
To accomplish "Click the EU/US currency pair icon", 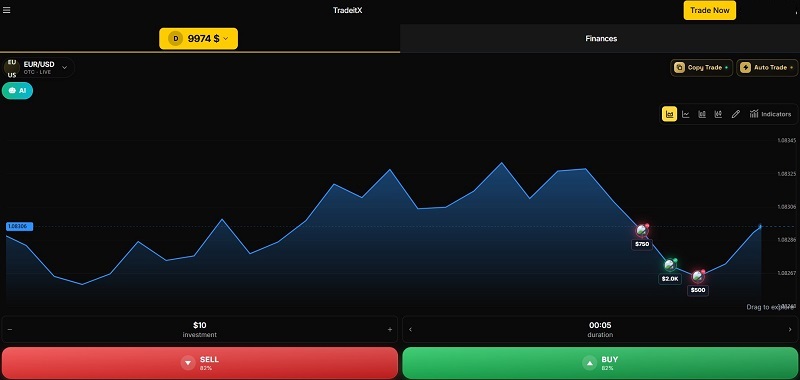I will pyautogui.click(x=12, y=68).
